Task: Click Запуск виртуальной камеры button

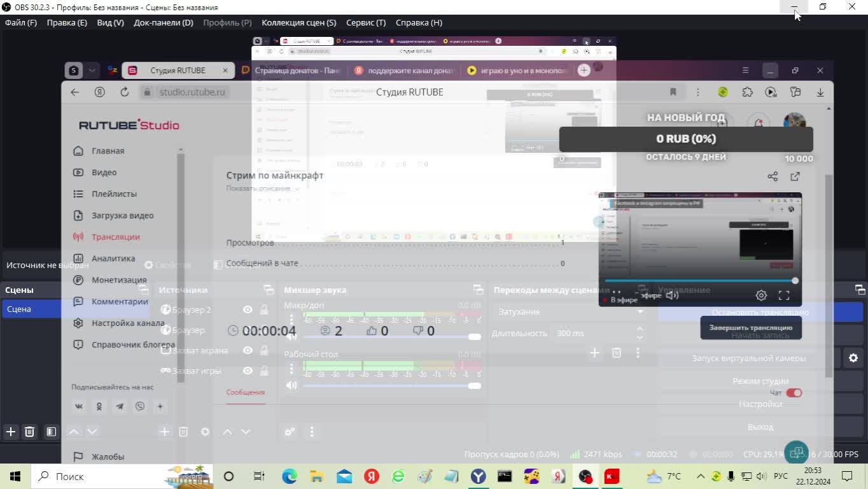Action: [749, 358]
